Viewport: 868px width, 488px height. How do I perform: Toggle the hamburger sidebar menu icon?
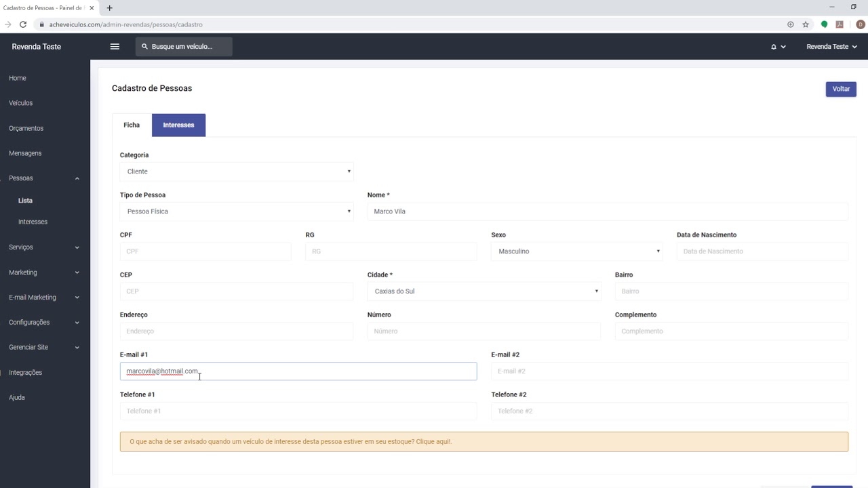coord(115,47)
